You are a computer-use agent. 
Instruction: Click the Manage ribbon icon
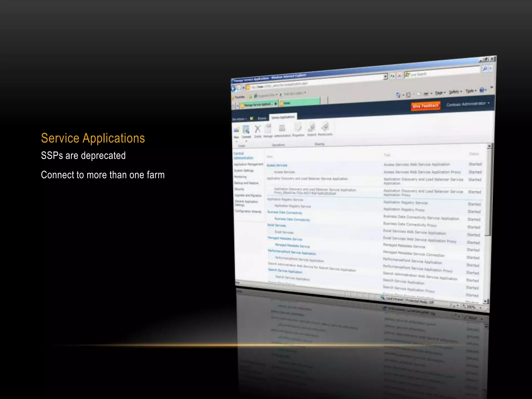[x=268, y=128]
